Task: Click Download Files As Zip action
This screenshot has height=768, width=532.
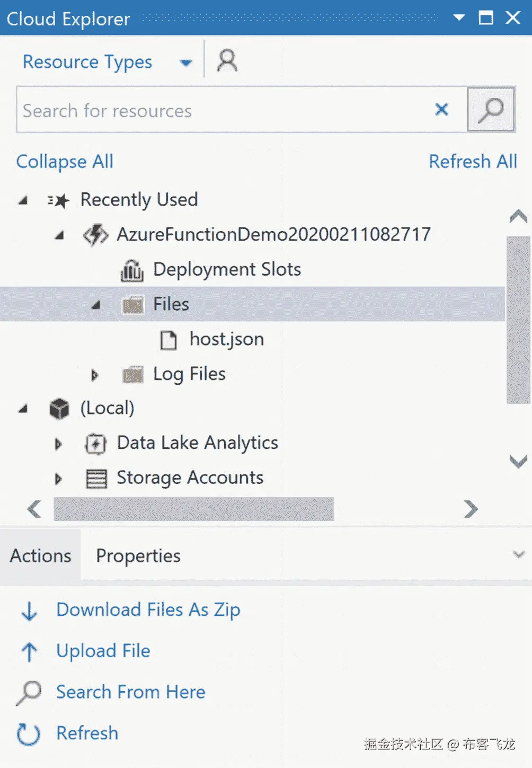Action: point(148,610)
